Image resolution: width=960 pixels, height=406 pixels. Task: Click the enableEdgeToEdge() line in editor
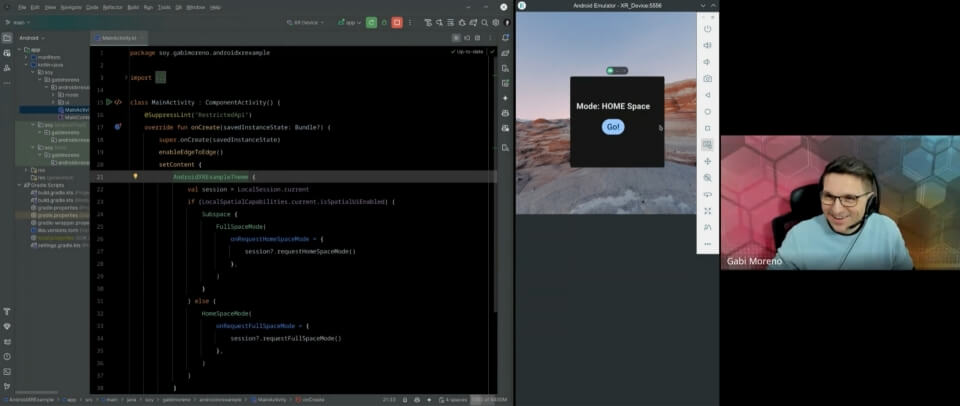coord(191,152)
